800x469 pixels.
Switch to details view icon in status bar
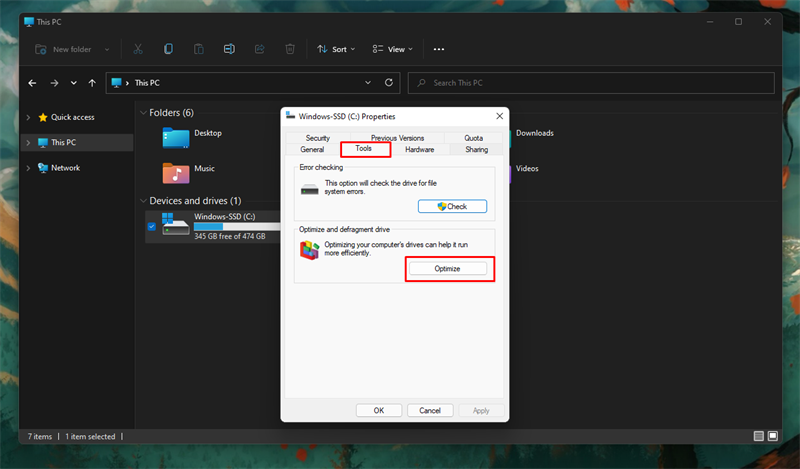coord(759,436)
